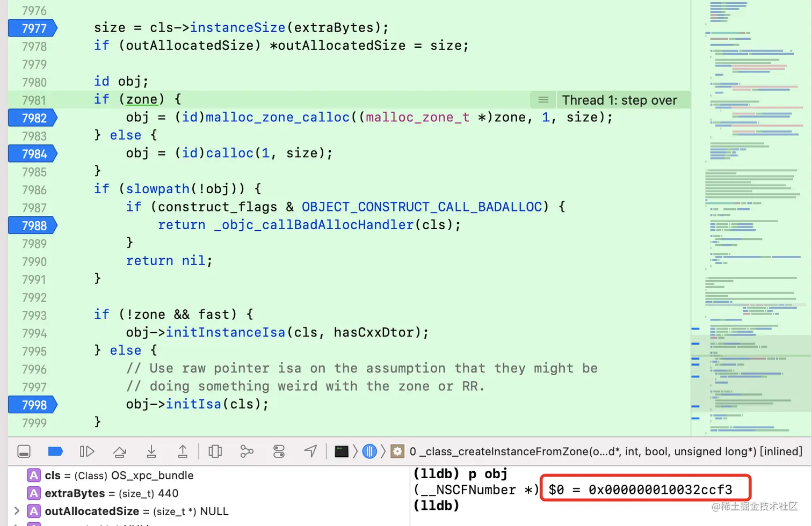
Task: Click the '(lldb) p obj' console line
Action: (x=460, y=473)
